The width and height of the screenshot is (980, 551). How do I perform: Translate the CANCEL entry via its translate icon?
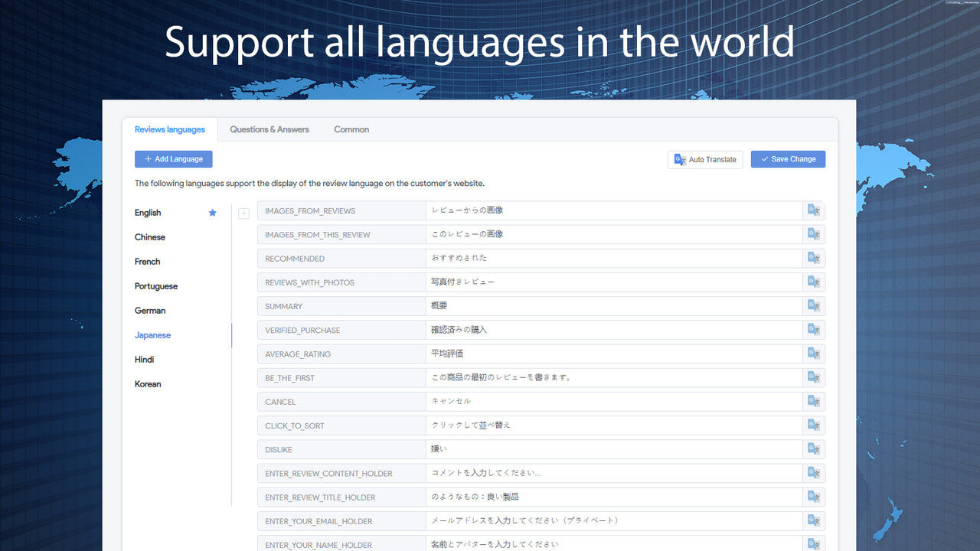[813, 401]
